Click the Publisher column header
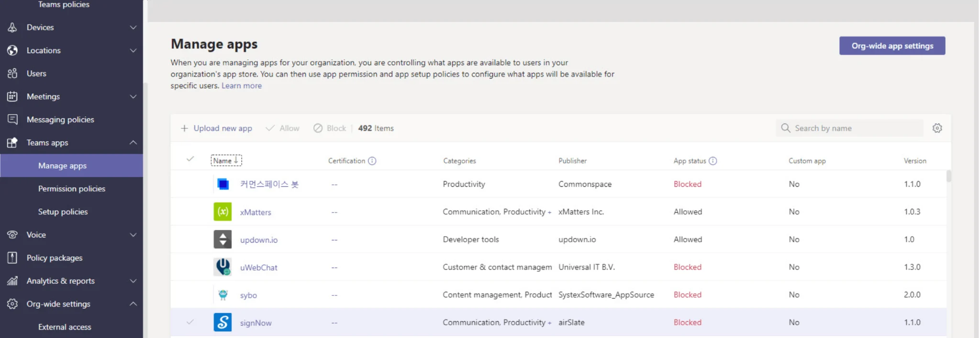The width and height of the screenshot is (980, 338). [x=572, y=161]
